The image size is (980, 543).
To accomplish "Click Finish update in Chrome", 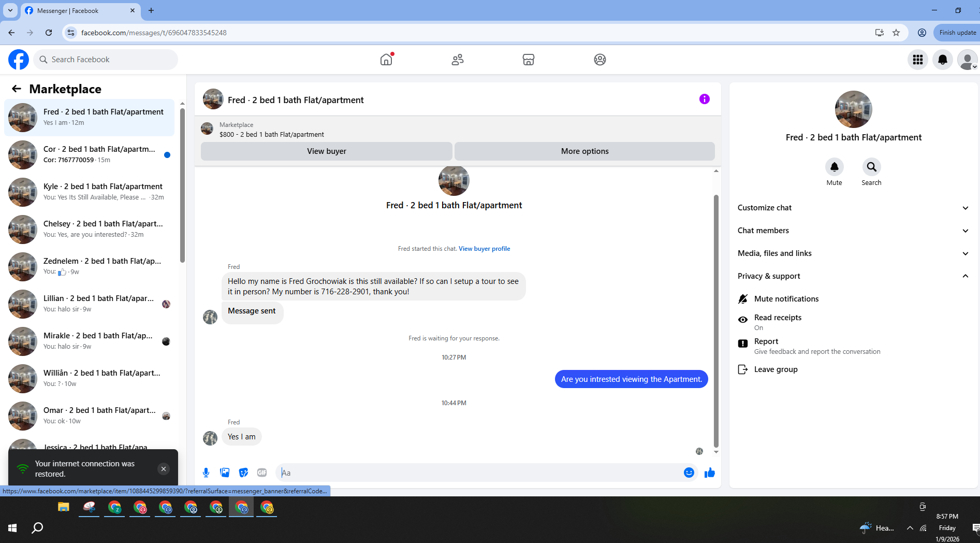I will pos(957,33).
